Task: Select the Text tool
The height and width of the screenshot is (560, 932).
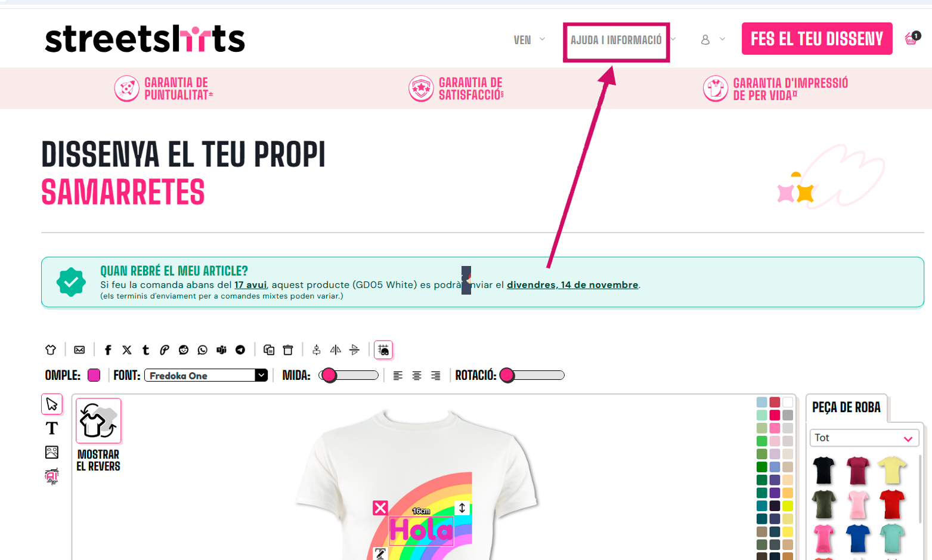Action: tap(52, 428)
